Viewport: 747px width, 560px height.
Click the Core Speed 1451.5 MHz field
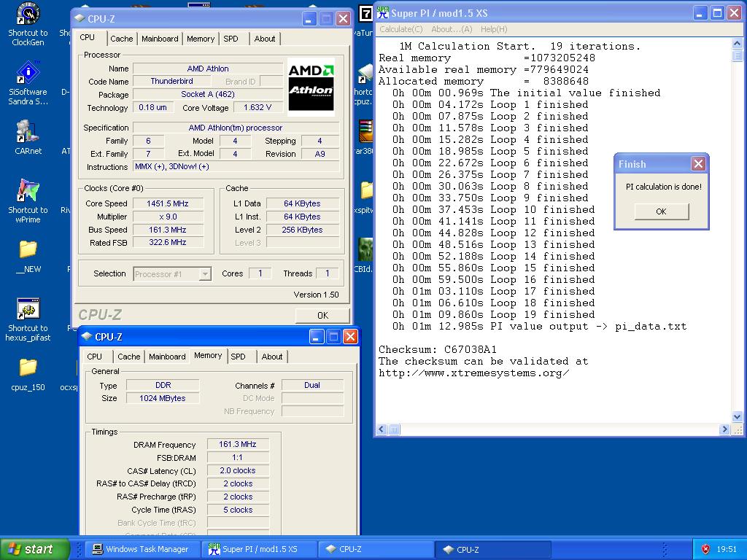tap(168, 203)
